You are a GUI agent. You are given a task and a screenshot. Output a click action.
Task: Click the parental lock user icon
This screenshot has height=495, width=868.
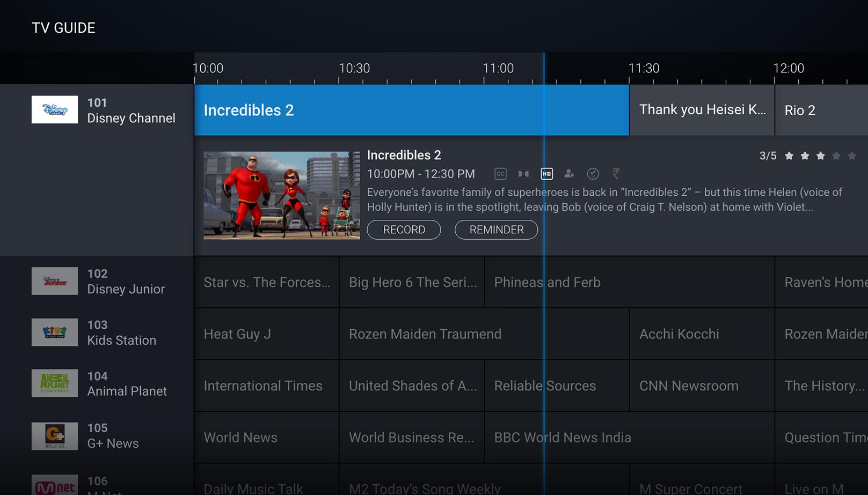coord(569,174)
